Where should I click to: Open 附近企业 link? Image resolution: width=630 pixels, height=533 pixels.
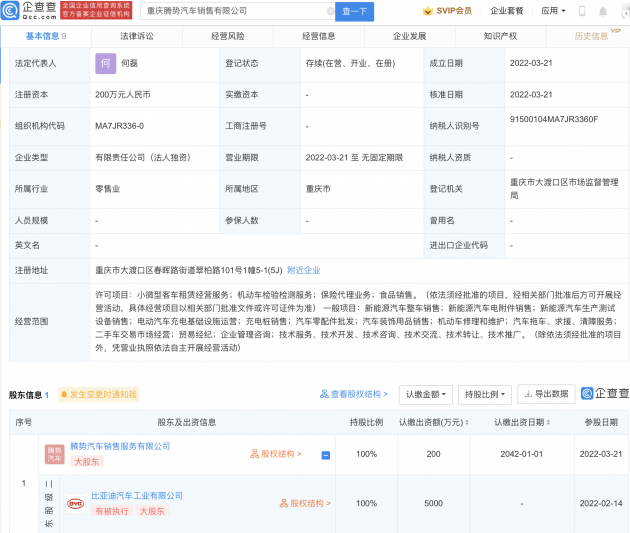click(x=304, y=270)
